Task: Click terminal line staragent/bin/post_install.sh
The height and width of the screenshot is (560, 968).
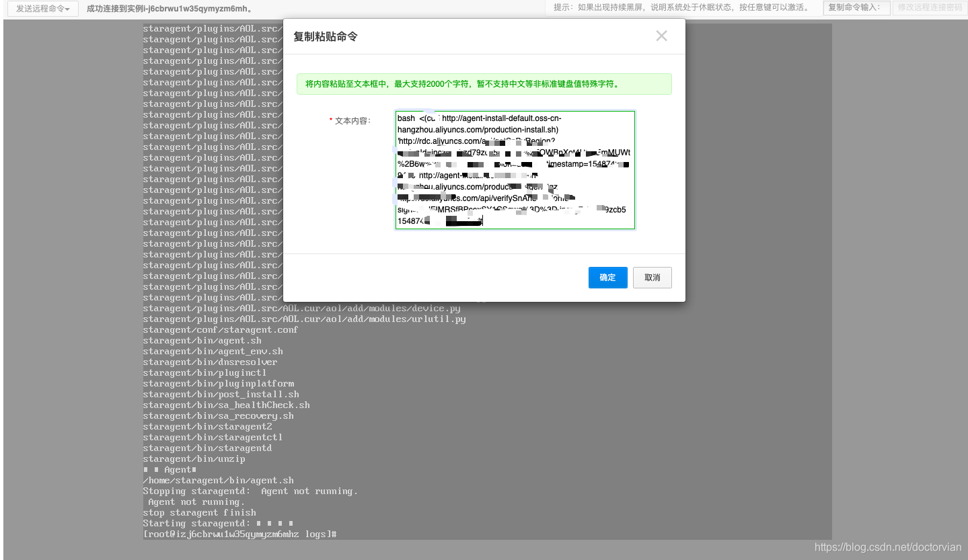Action: pyautogui.click(x=221, y=395)
